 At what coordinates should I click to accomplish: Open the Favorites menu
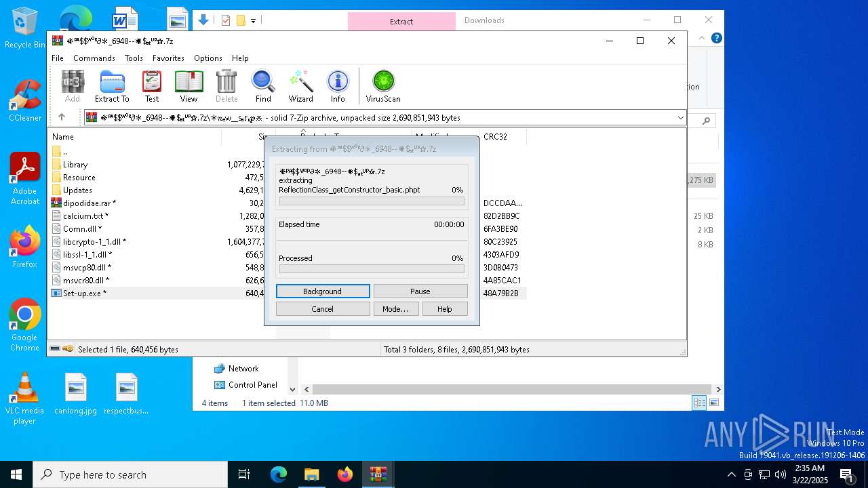[x=168, y=58]
